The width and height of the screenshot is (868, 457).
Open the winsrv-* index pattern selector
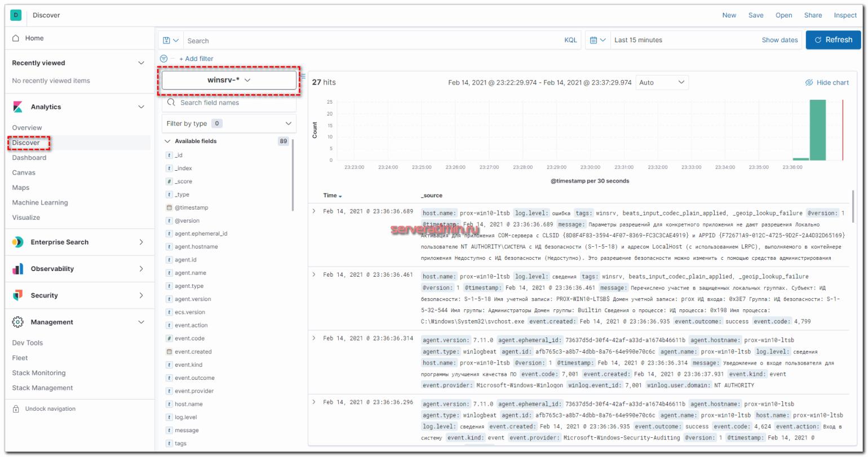(229, 79)
